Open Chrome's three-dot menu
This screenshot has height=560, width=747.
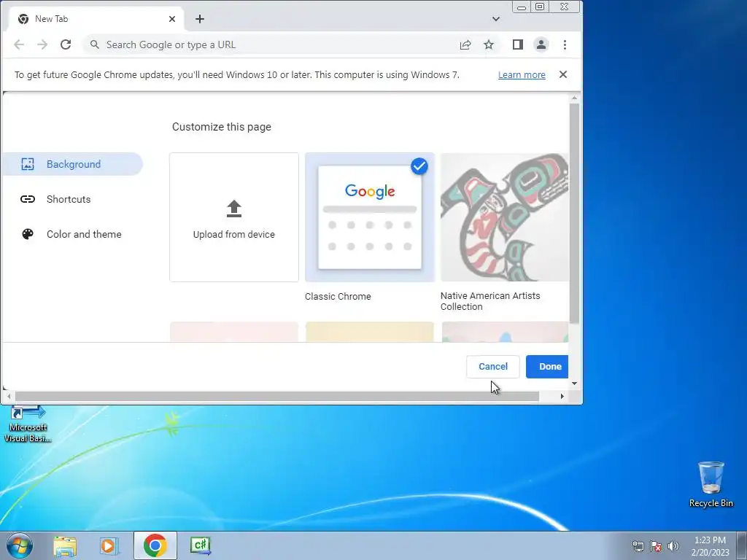click(x=565, y=44)
